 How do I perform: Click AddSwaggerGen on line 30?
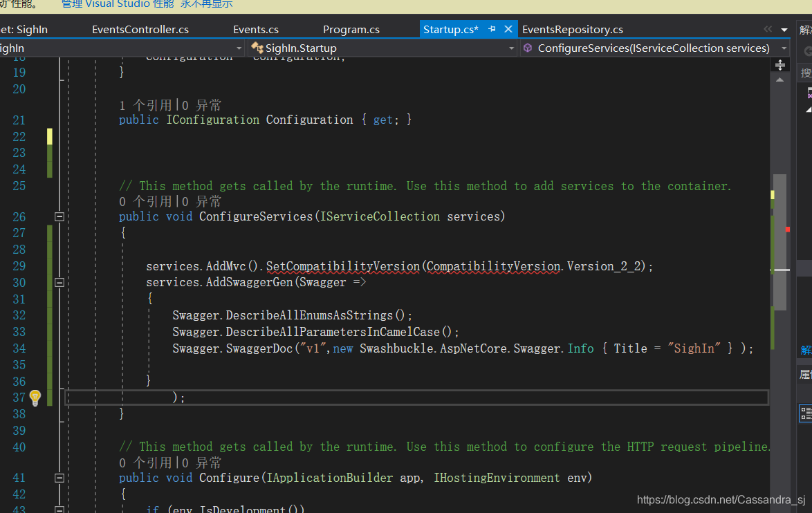[x=250, y=282]
